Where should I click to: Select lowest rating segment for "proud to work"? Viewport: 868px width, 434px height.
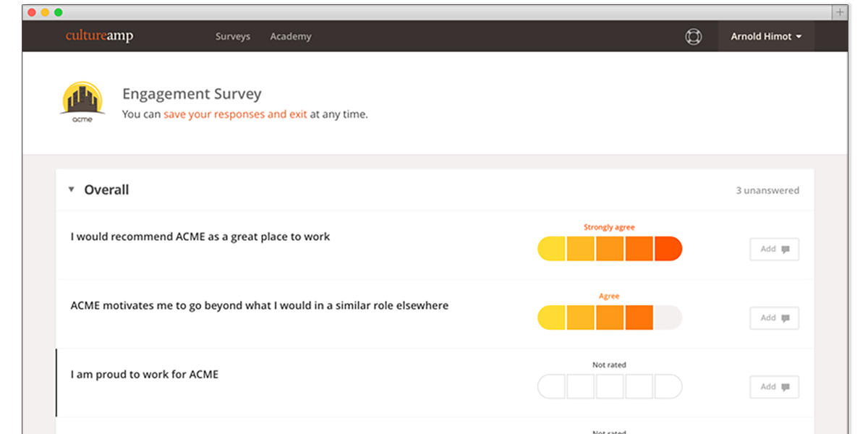[551, 386]
